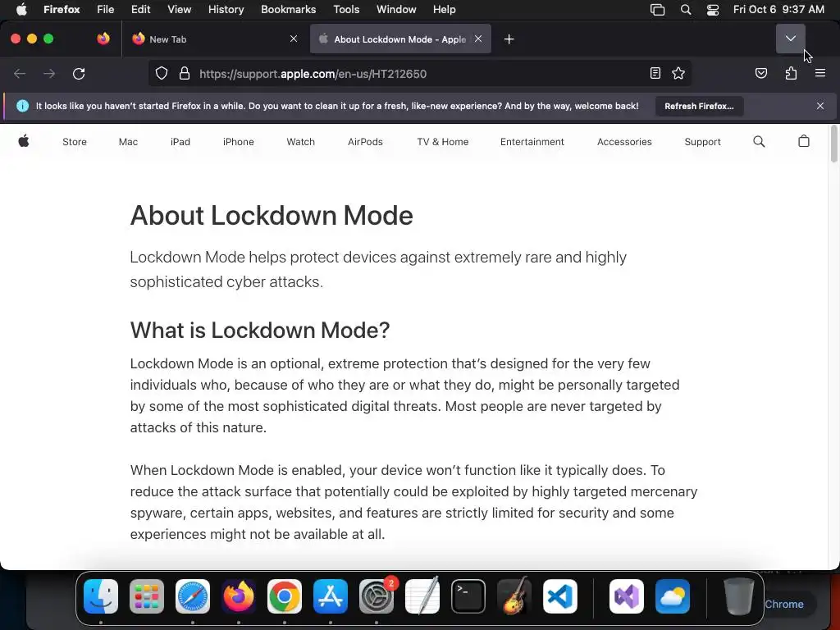
Task: Open the AirPods navigation link
Action: click(x=365, y=142)
